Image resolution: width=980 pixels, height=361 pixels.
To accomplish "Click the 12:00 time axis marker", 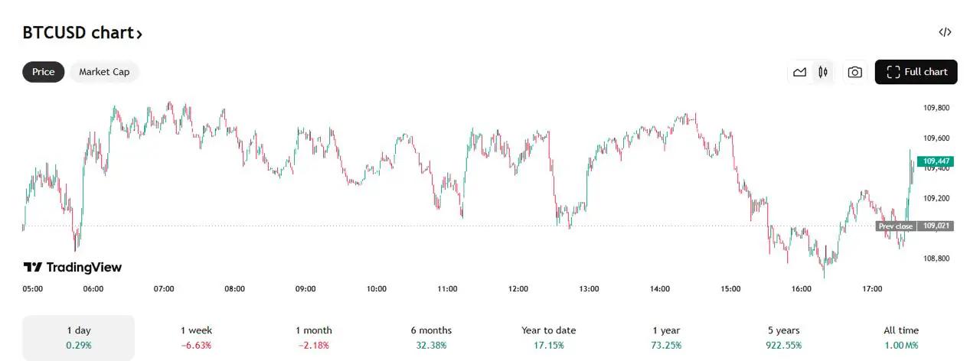I will (x=518, y=289).
